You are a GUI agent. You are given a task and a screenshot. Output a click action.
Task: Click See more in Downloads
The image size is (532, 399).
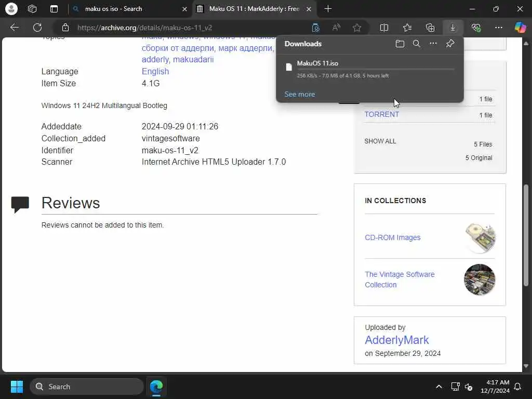click(300, 95)
